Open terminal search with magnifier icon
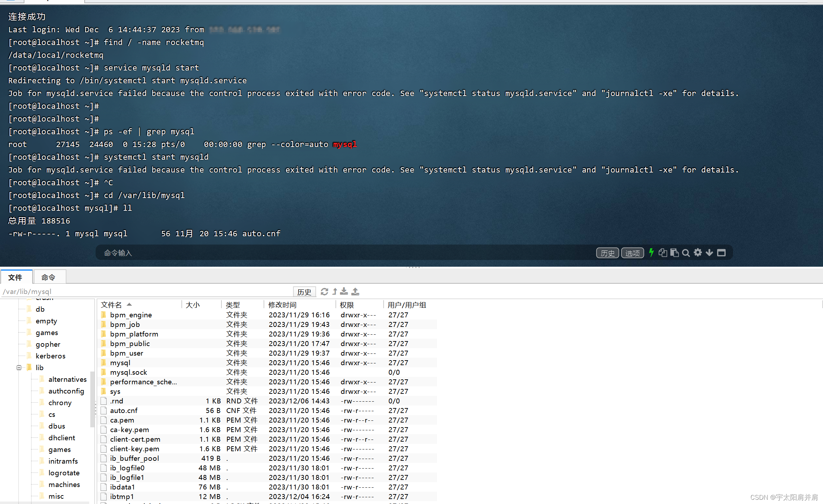The width and height of the screenshot is (823, 504). tap(686, 253)
